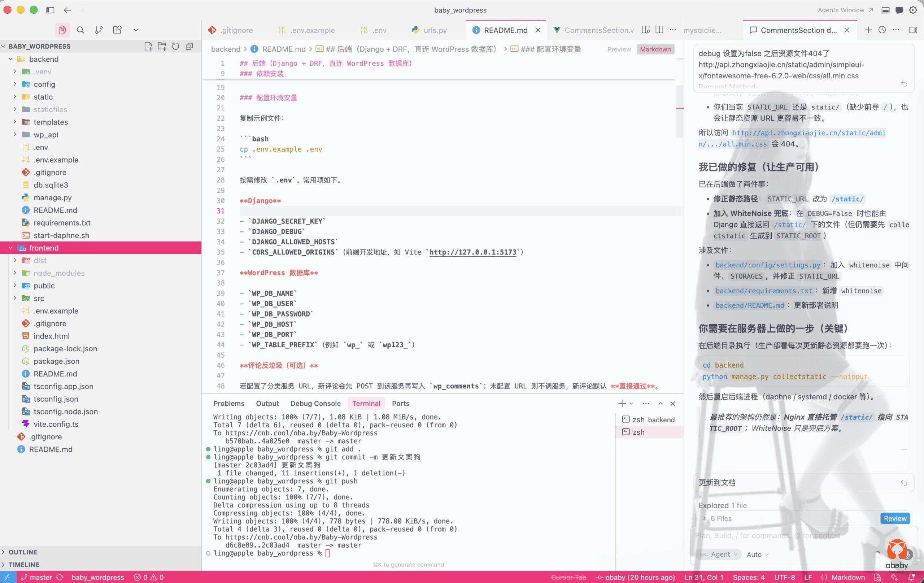924x583 pixels.
Task: Click the editor minimap scrollbar
Action: (679, 111)
